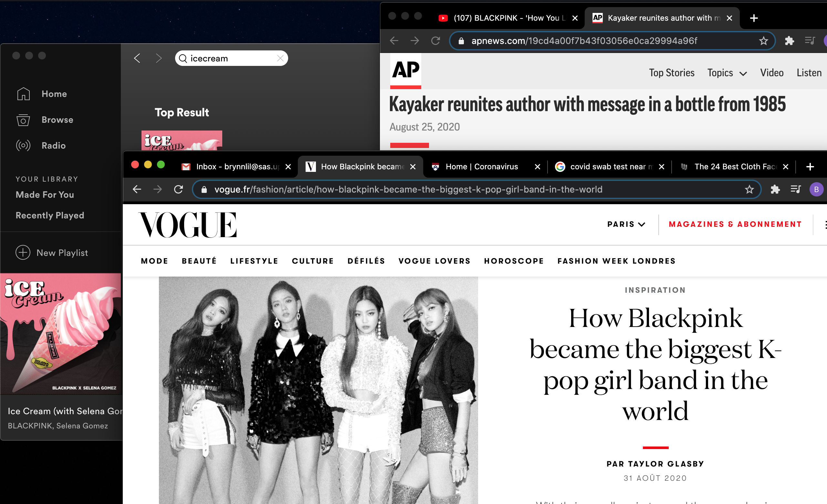Reload the Vogue page
Viewport: 827px width, 504px height.
[179, 189]
